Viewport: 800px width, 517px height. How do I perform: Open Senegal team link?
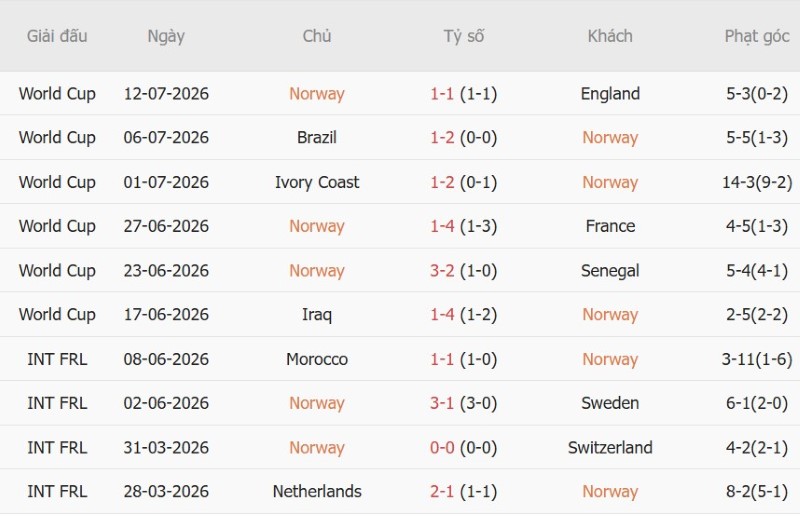pyautogui.click(x=610, y=270)
